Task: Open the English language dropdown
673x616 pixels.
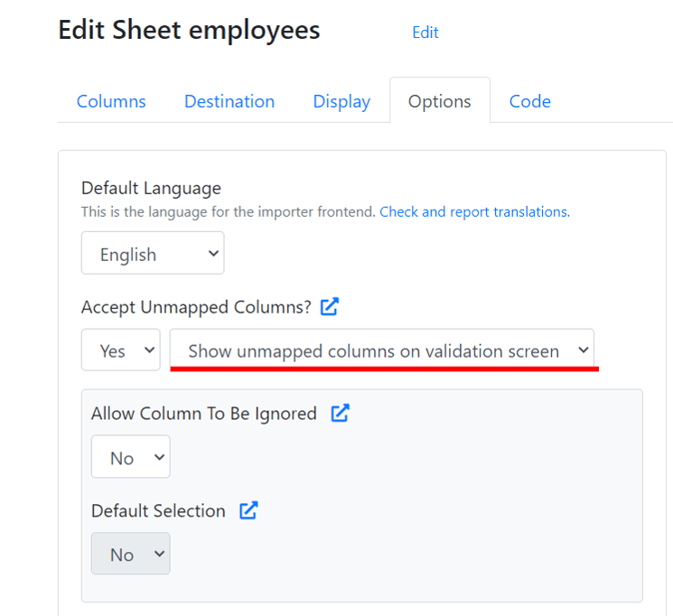Action: pos(153,253)
